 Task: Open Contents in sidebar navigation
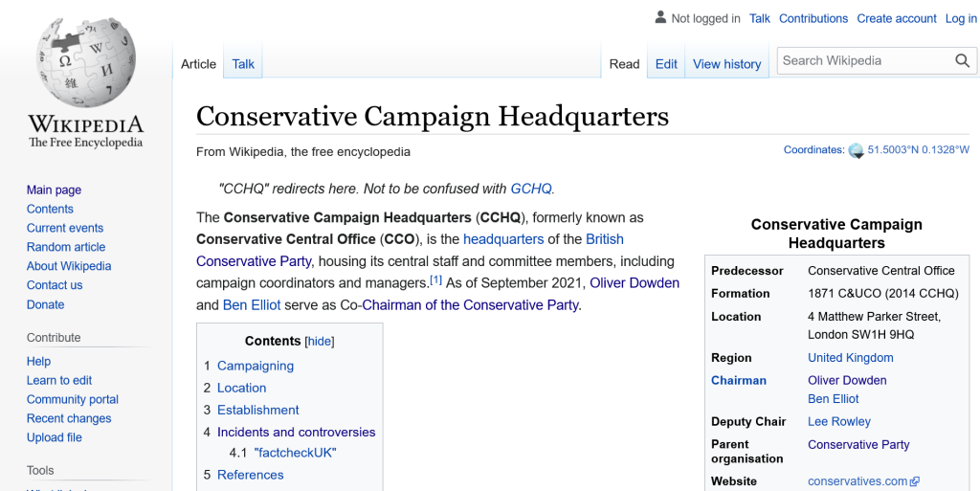tap(50, 209)
